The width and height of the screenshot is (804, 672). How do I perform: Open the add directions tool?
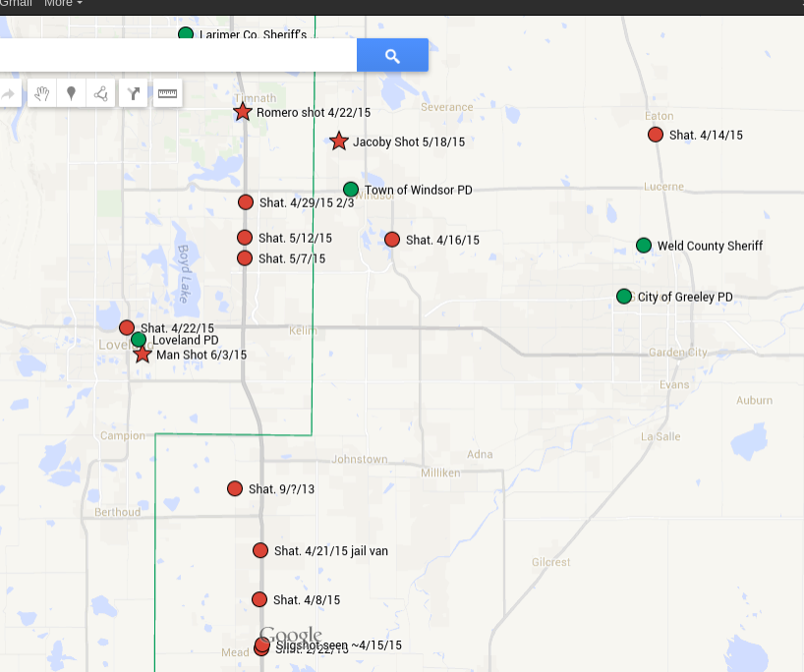(x=133, y=94)
